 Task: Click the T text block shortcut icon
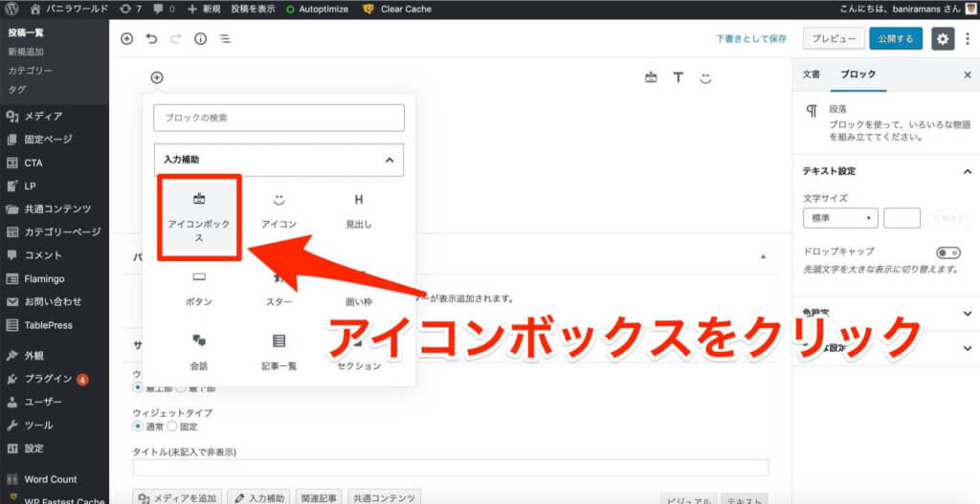coord(679,77)
